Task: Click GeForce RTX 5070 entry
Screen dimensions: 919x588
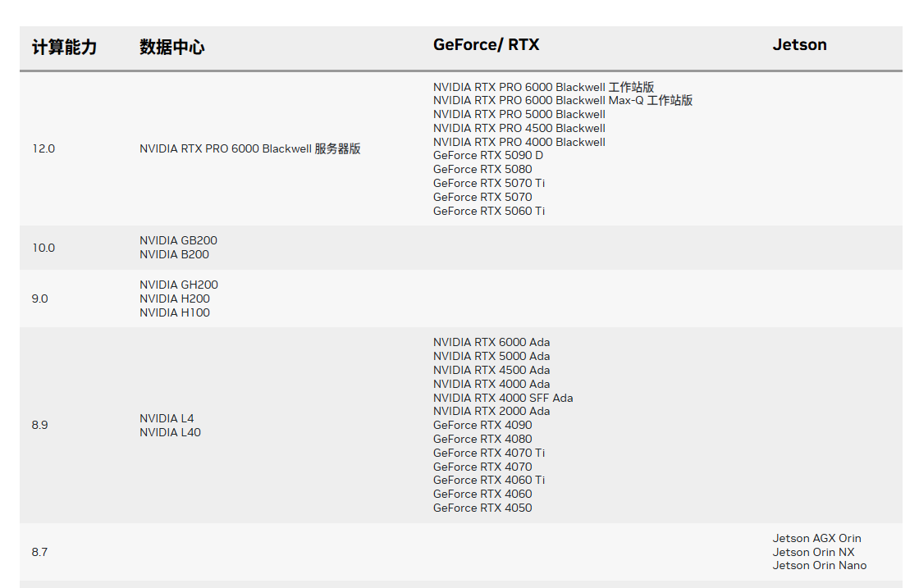Action: (x=483, y=198)
